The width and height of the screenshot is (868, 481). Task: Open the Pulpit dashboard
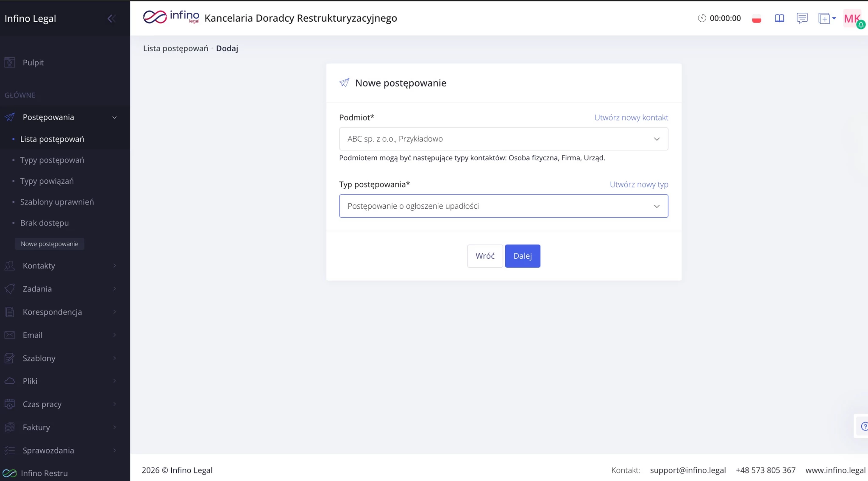[x=33, y=62]
